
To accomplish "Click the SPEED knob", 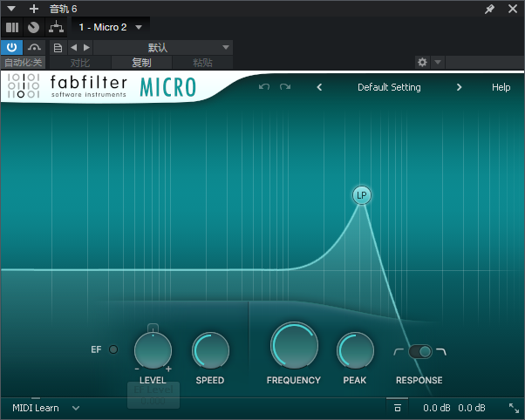I will pyautogui.click(x=210, y=350).
